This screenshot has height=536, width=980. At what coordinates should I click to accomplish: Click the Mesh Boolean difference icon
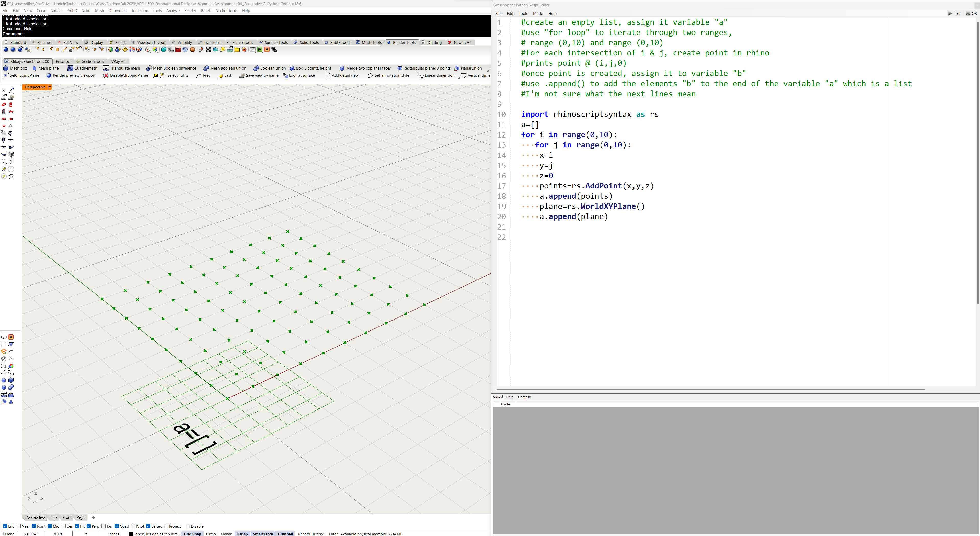click(x=149, y=68)
